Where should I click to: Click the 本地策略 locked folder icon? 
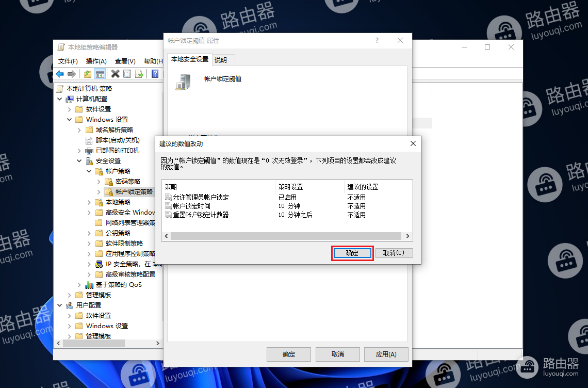tap(99, 202)
